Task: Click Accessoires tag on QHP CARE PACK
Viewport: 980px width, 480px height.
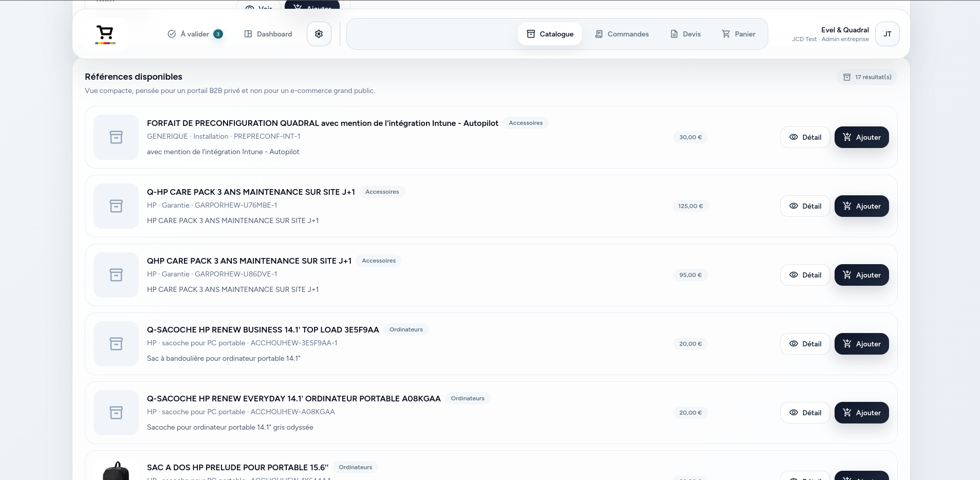Action: click(379, 261)
